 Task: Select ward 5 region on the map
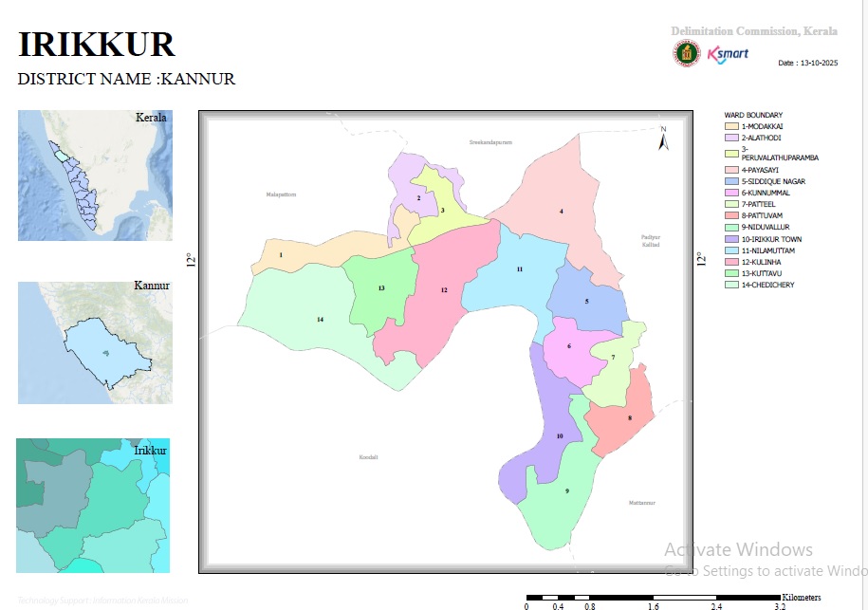tap(587, 301)
